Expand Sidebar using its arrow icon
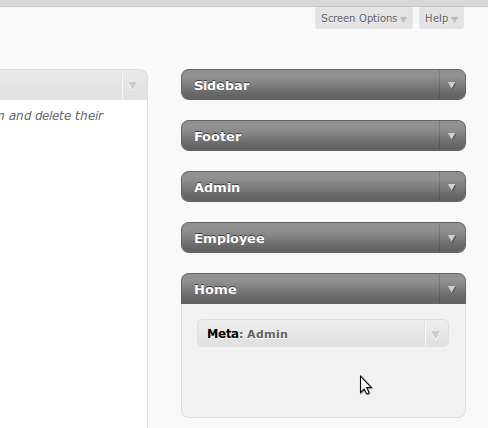This screenshot has width=488, height=428. 452,85
